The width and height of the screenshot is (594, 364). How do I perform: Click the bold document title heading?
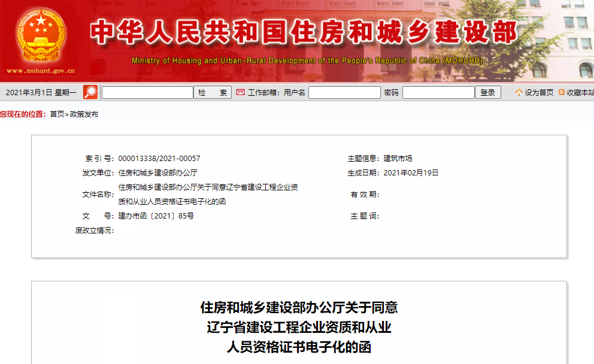(x=299, y=327)
